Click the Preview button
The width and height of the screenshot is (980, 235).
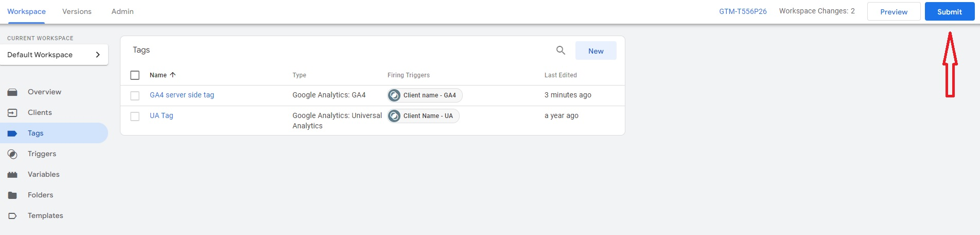click(894, 11)
